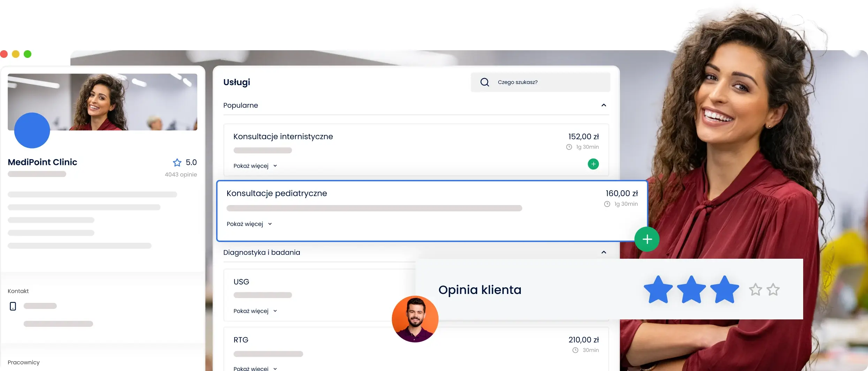Click the Czego szukasz? search field

pyautogui.click(x=540, y=82)
